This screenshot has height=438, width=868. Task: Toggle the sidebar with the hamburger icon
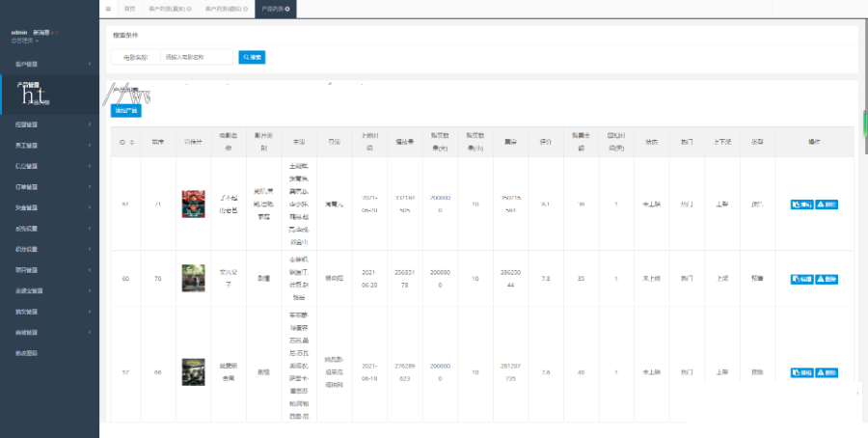tap(108, 9)
